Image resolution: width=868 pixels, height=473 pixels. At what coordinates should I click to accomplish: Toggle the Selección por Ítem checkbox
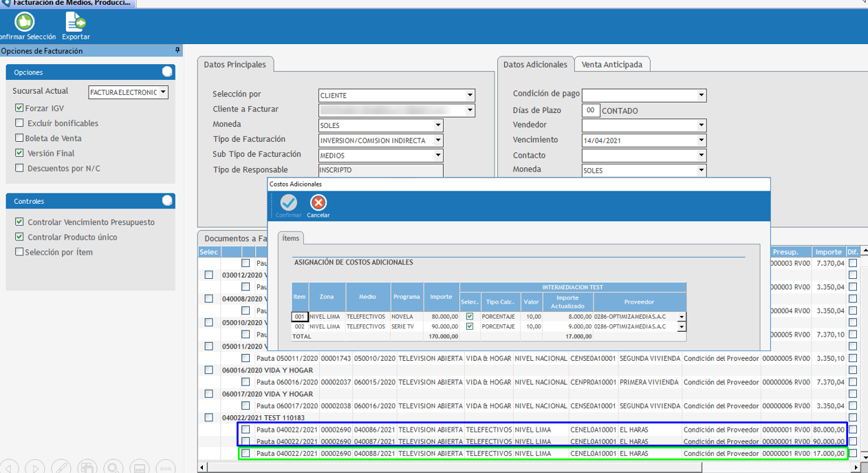point(19,252)
